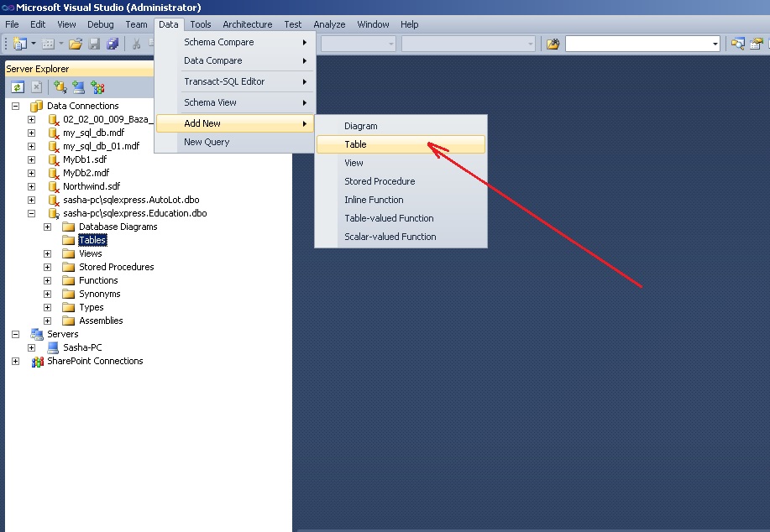Click the Cut scissors icon

[x=137, y=44]
